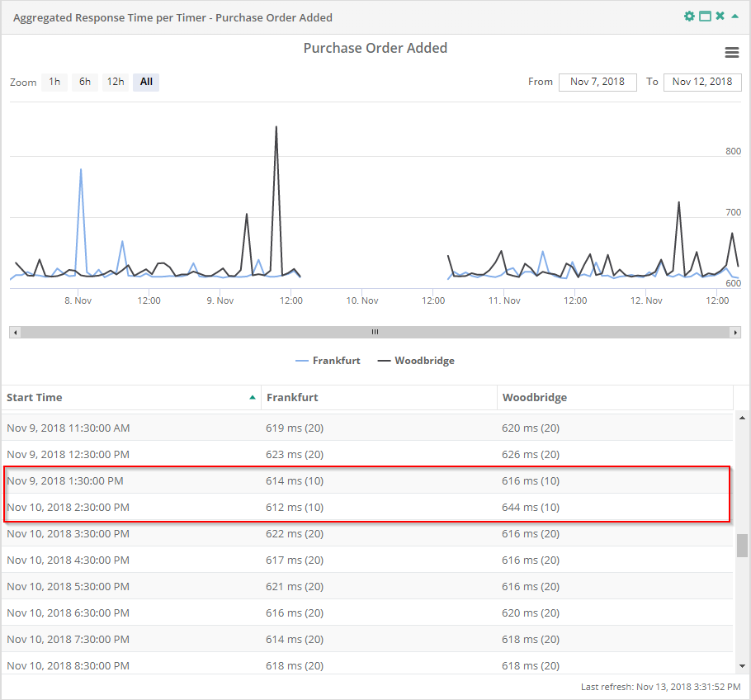Screen dimensions: 751x700
Task: Select the All zoom option
Action: 145,82
